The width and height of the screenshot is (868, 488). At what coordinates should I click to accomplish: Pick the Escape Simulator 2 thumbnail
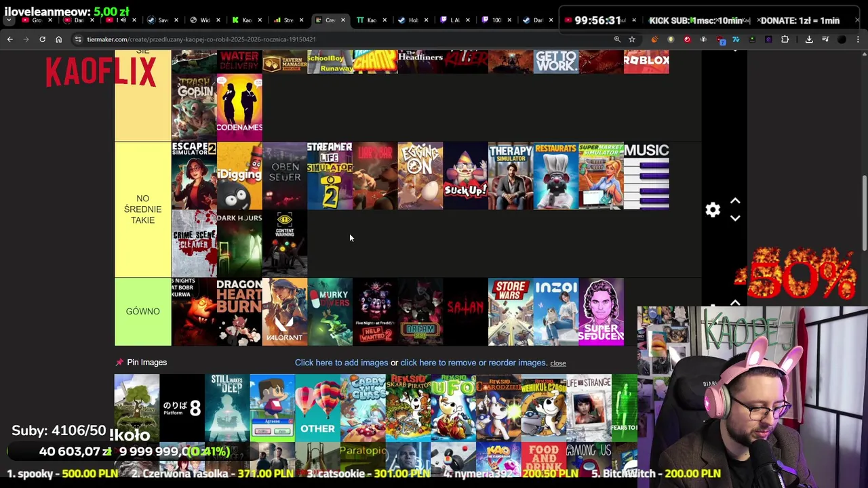pos(194,176)
